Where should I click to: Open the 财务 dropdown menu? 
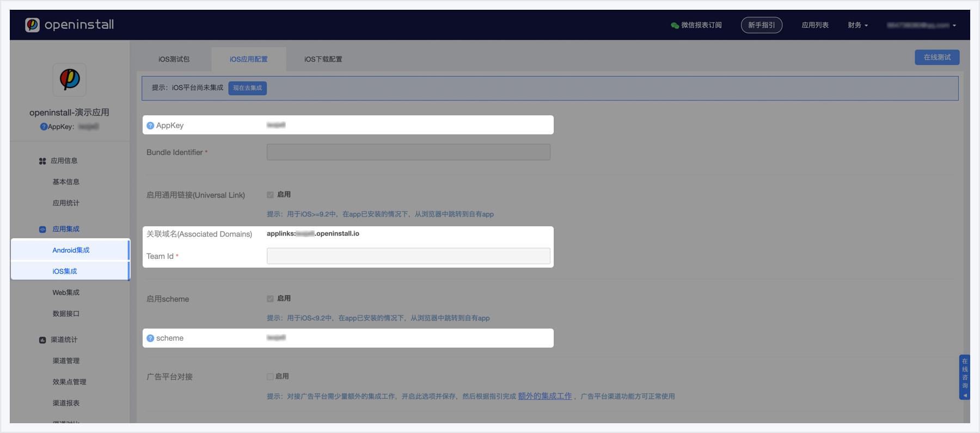(x=857, y=25)
